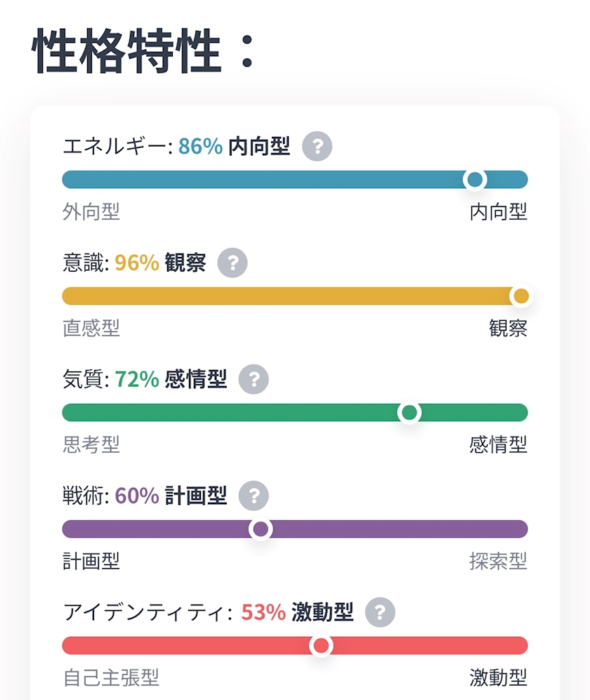590x700 pixels.
Task: Open the question mark next to 意識 観察
Action: click(232, 263)
